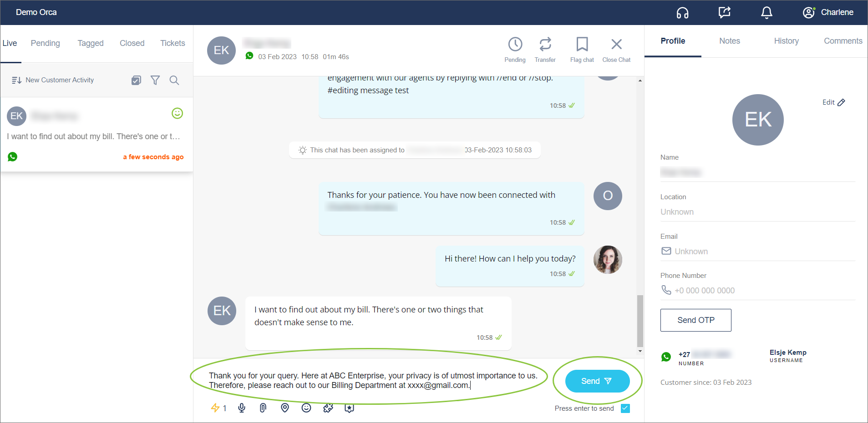This screenshot has width=868, height=423.
Task: Attach a file with paperclip icon
Action: coord(263,408)
